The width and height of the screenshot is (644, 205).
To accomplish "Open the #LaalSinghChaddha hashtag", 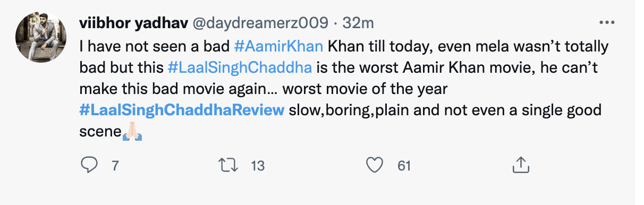I will point(240,68).
